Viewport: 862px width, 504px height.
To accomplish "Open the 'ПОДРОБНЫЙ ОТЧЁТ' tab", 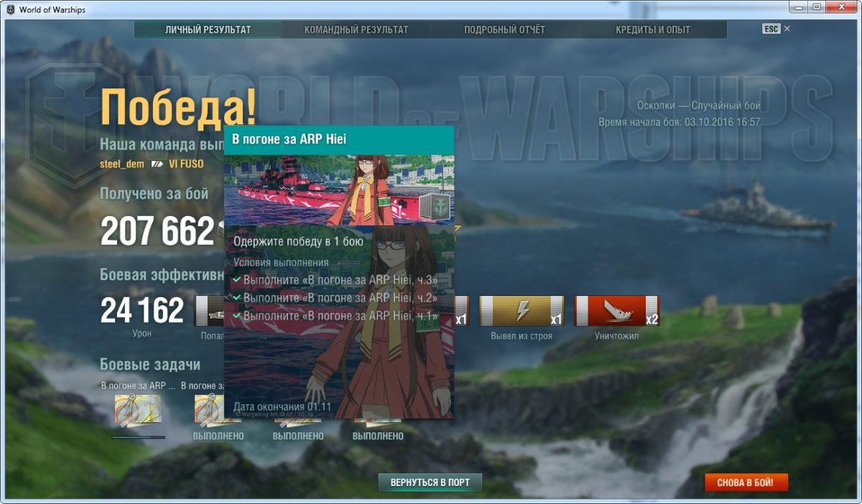I will coord(504,29).
